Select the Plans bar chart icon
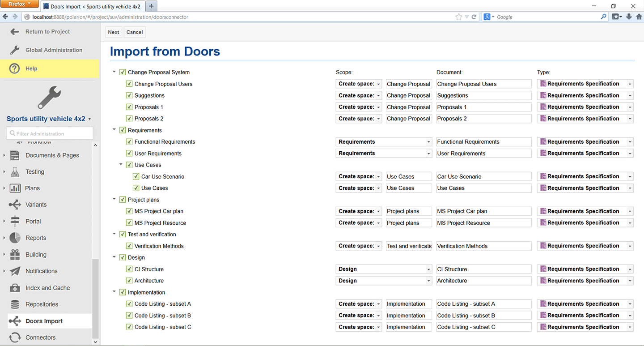The width and height of the screenshot is (644, 346). pos(15,188)
